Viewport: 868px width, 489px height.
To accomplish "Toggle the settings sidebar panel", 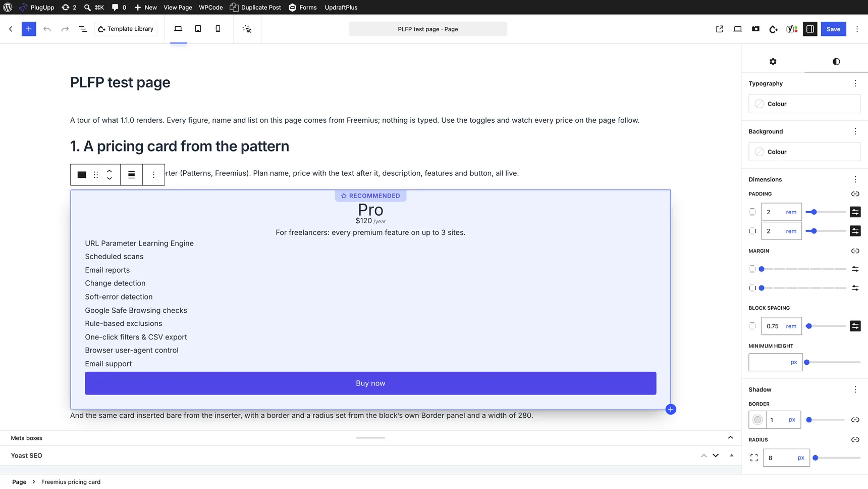I will click(810, 29).
